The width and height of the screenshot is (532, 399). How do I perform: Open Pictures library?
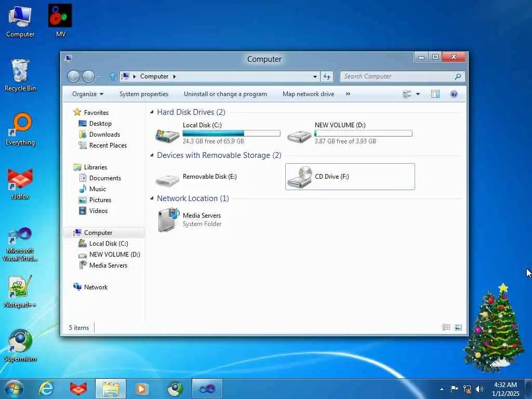coord(100,200)
